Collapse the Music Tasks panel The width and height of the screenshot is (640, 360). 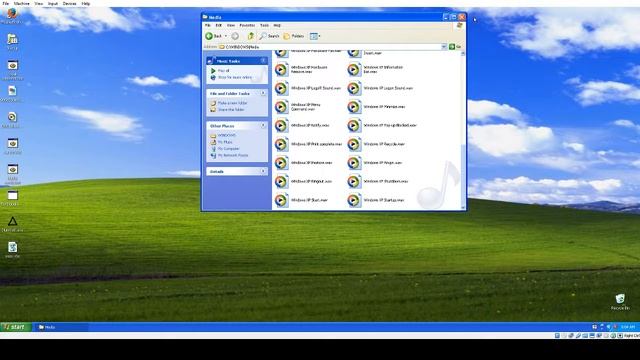263,61
